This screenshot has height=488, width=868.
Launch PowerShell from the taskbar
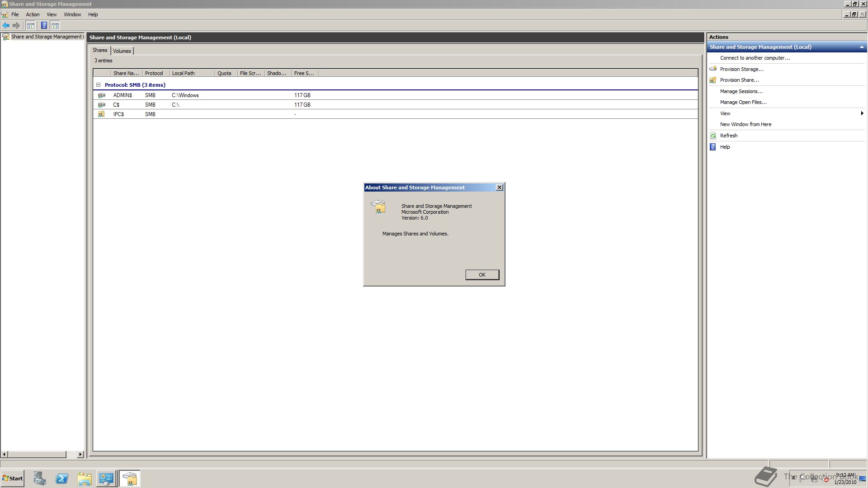click(x=62, y=479)
